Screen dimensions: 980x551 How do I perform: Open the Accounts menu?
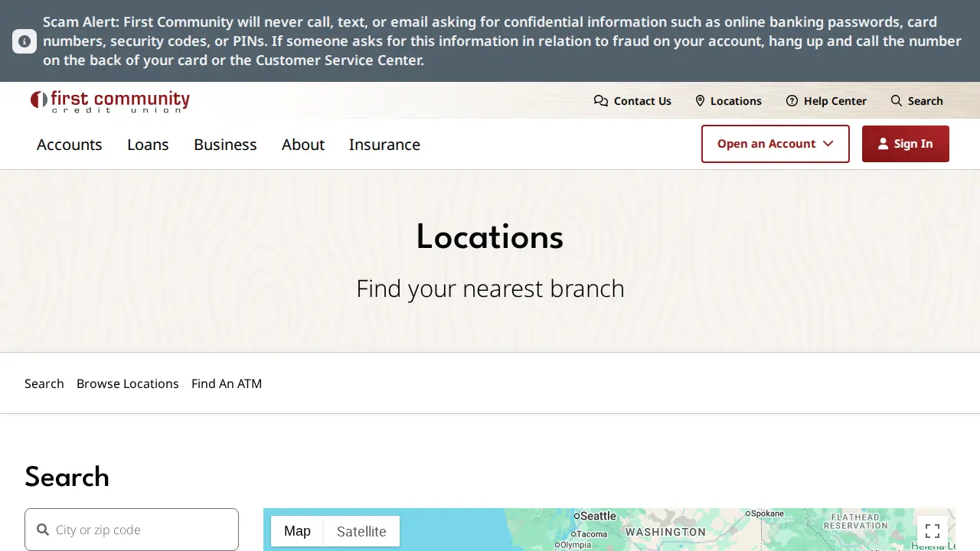pyautogui.click(x=70, y=145)
